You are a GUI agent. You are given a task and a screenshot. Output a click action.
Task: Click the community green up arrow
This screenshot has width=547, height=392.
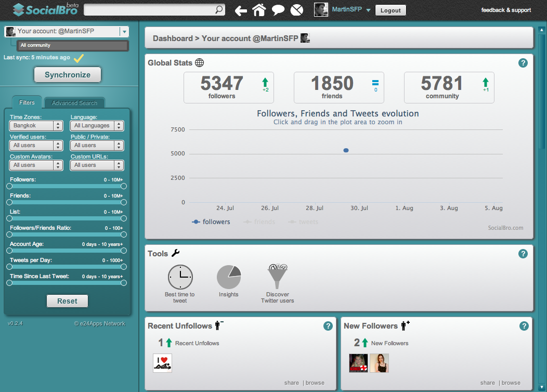pos(486,82)
